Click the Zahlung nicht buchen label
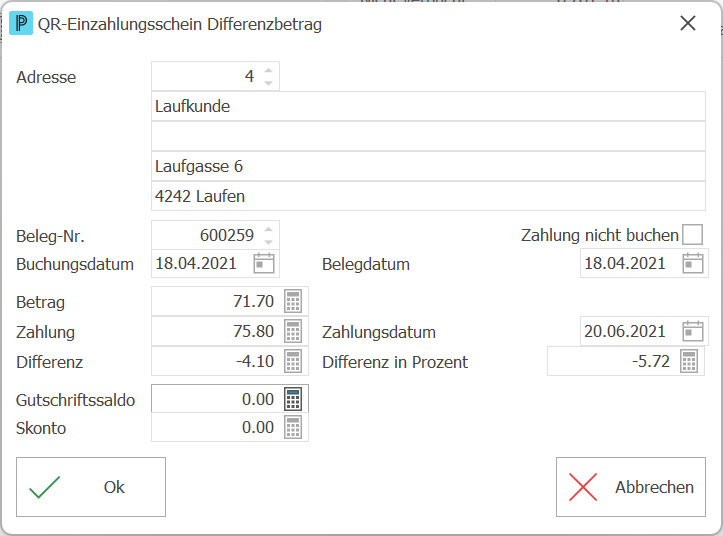The width and height of the screenshot is (723, 536). pyautogui.click(x=600, y=235)
